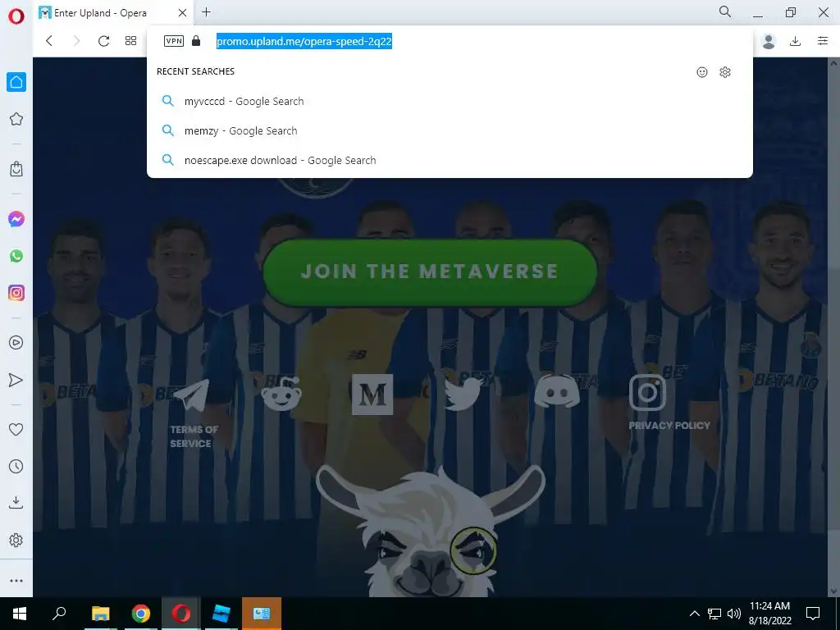Open Shopping Corner bag icon in sidebar
The height and width of the screenshot is (630, 840).
pyautogui.click(x=16, y=169)
